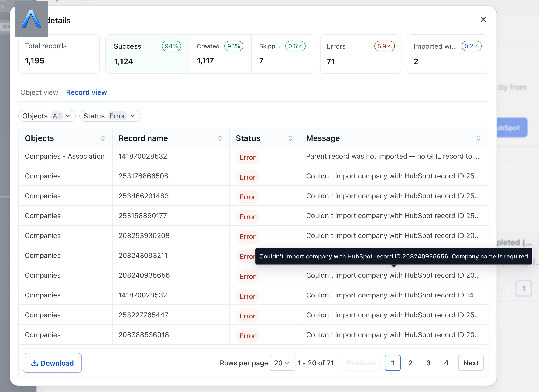Click record name 208243093211
This screenshot has height=392, width=539.
[x=143, y=255]
